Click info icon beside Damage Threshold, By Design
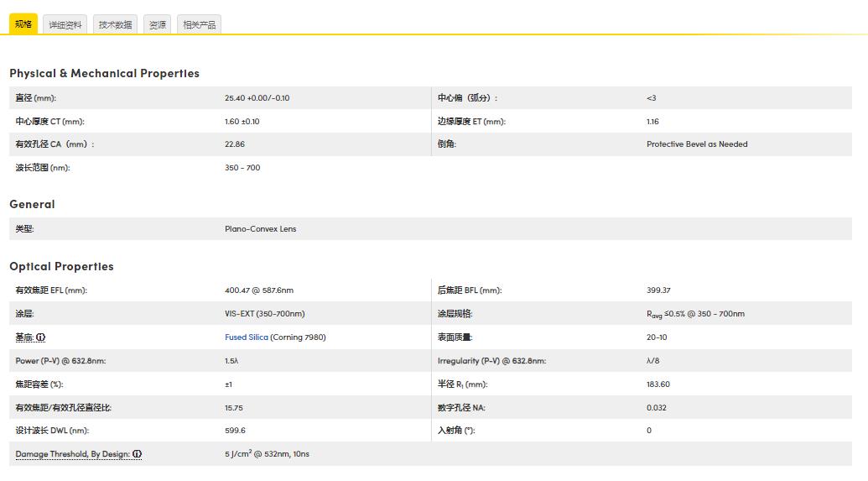 coord(137,454)
